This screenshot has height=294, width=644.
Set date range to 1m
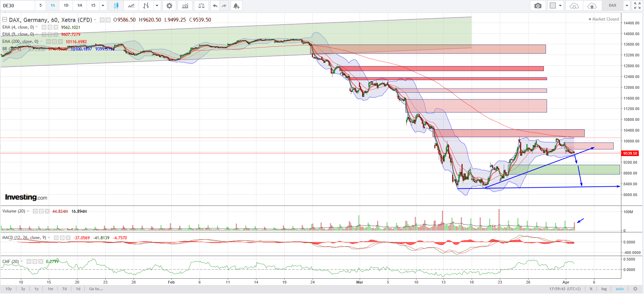point(50,289)
